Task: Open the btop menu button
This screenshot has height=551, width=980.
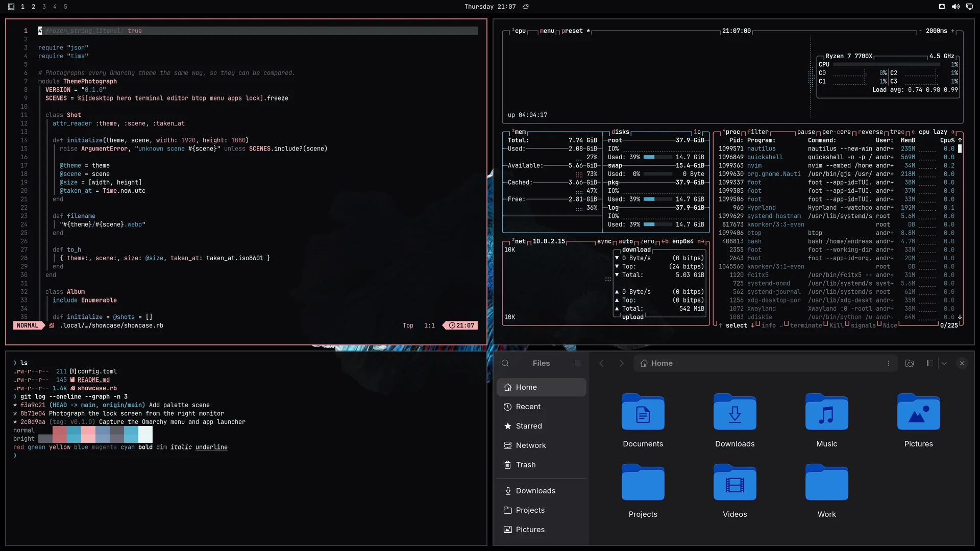Action: [547, 31]
